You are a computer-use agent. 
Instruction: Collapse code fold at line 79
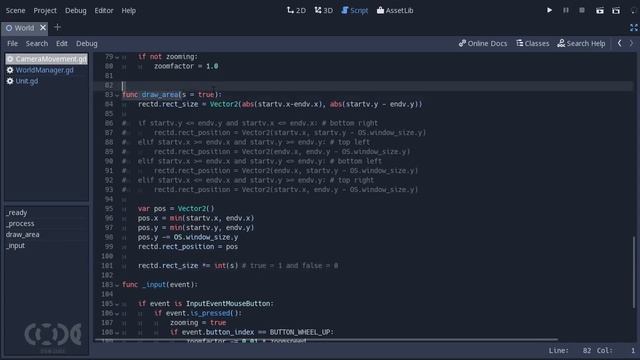click(x=117, y=57)
